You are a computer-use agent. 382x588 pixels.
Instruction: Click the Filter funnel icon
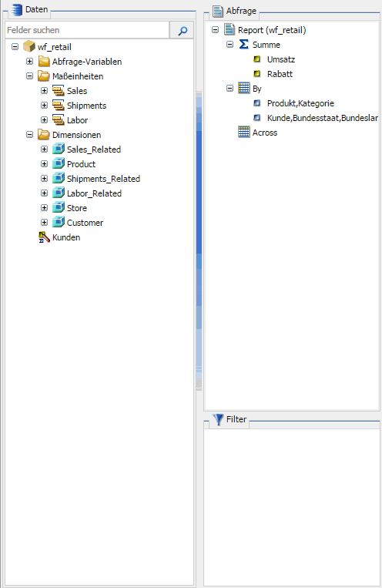pyautogui.click(x=218, y=420)
